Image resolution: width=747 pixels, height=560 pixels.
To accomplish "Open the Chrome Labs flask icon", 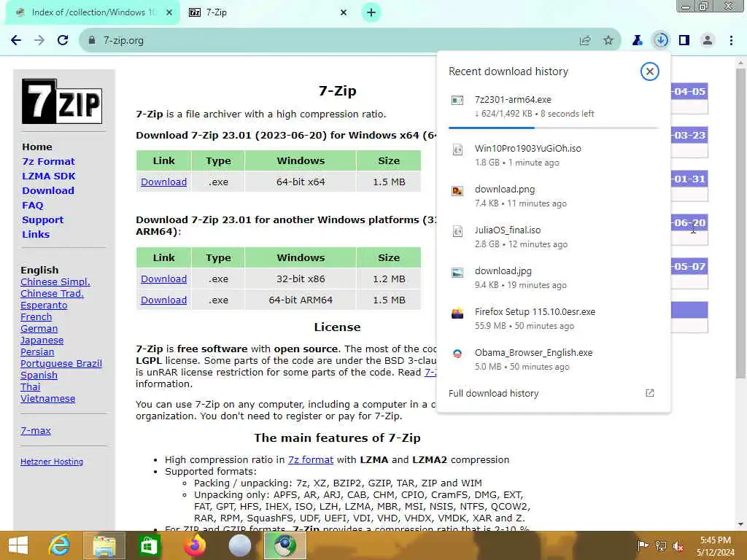I will [638, 41].
